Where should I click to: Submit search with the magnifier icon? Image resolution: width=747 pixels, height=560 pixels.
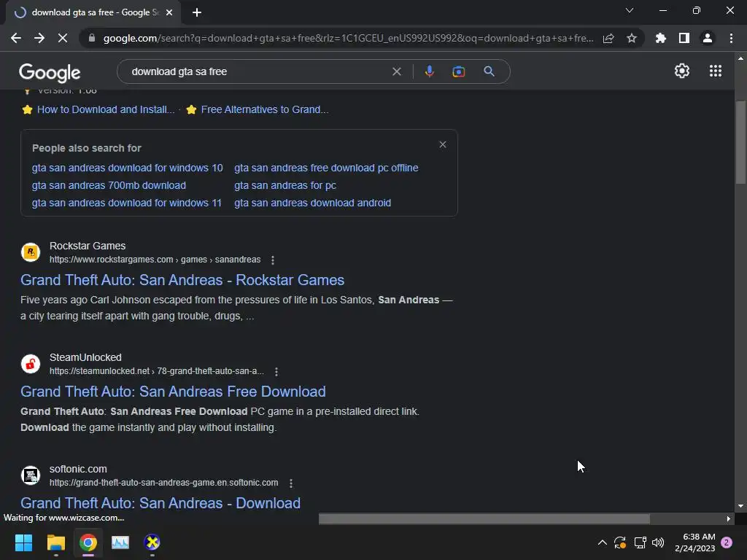click(x=489, y=71)
